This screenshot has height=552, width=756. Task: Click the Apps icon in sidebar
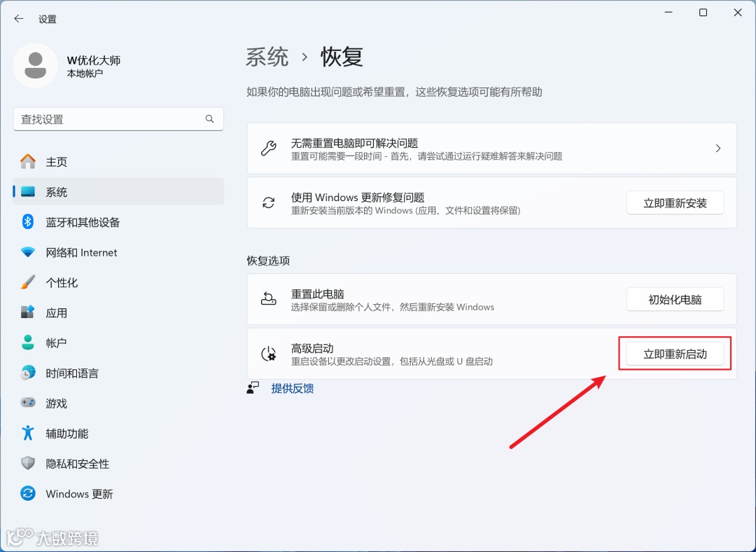[28, 312]
